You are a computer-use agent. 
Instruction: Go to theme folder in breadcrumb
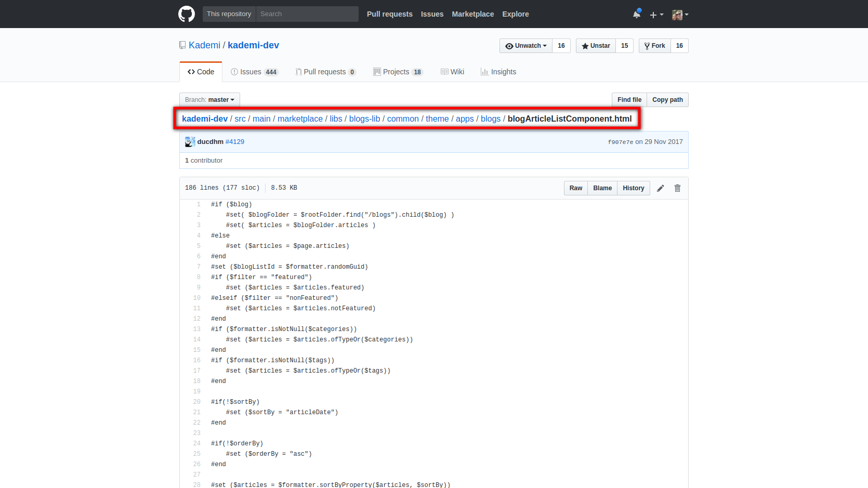437,119
